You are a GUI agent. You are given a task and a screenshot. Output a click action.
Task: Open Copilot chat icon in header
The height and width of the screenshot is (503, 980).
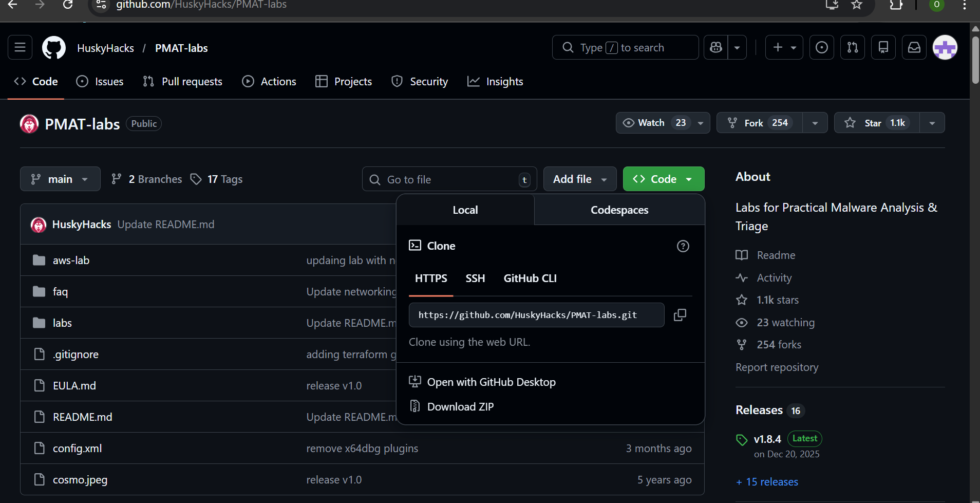tap(716, 48)
